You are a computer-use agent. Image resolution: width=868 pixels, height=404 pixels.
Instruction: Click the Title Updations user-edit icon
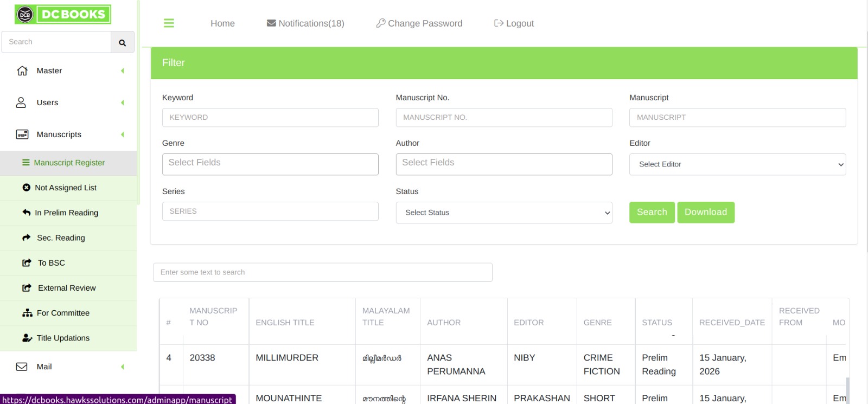coord(27,338)
